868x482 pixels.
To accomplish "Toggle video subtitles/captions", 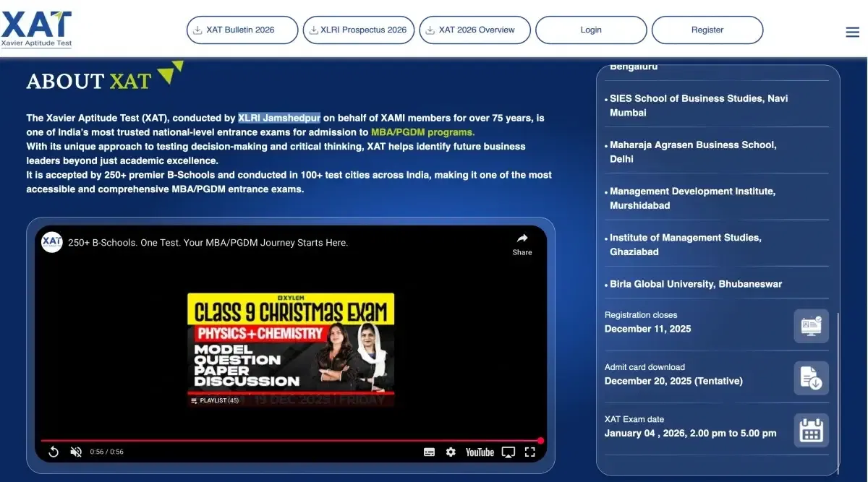I will tap(429, 452).
